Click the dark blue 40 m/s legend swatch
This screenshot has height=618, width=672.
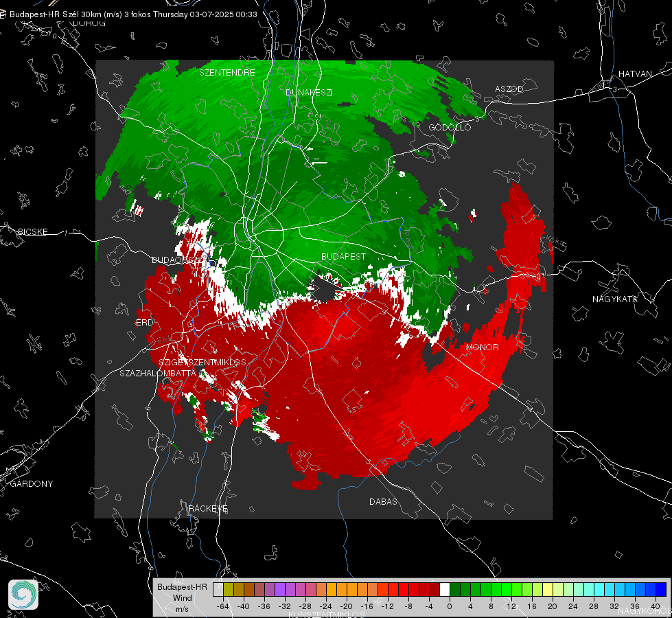(x=661, y=589)
